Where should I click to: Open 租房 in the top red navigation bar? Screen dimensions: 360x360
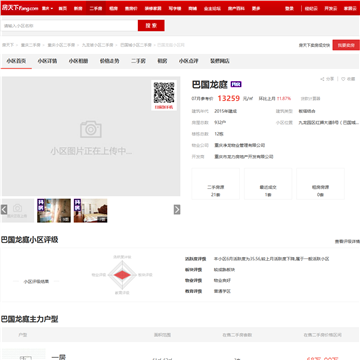coord(113,8)
